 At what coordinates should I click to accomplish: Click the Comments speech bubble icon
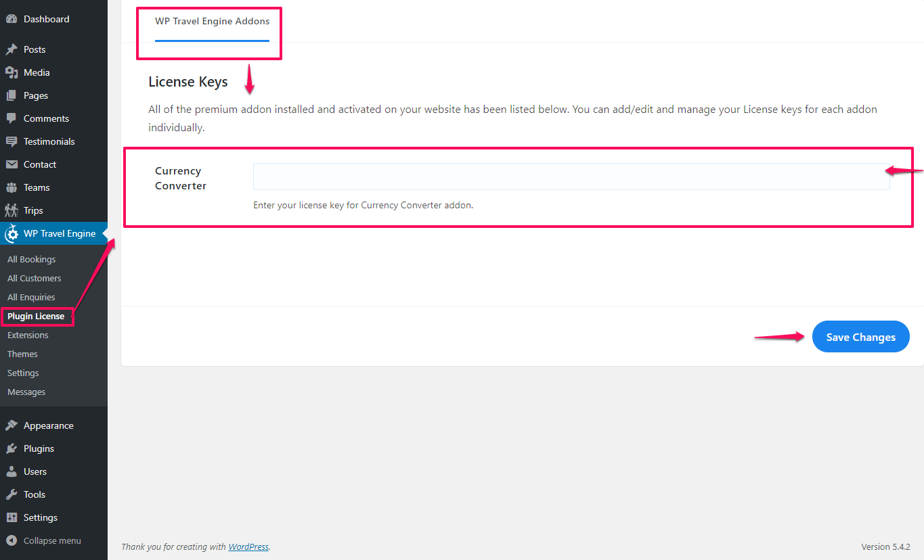tap(12, 118)
